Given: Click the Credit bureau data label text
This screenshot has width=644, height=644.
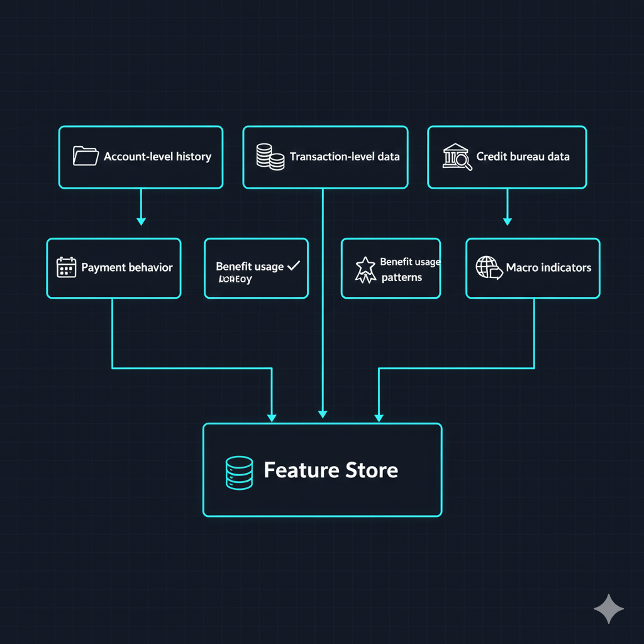Looking at the screenshot, I should tap(523, 156).
